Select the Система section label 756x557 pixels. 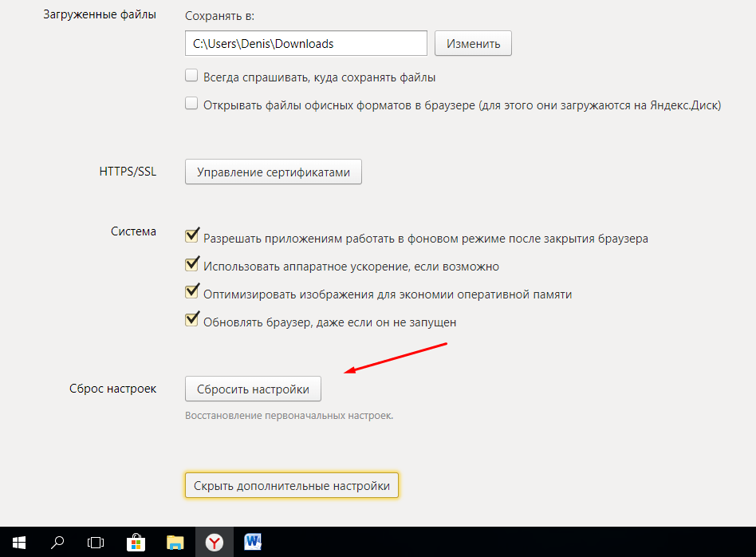[133, 231]
